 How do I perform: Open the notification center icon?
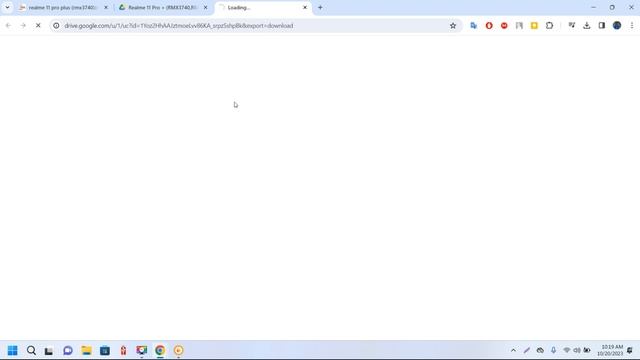(x=630, y=350)
